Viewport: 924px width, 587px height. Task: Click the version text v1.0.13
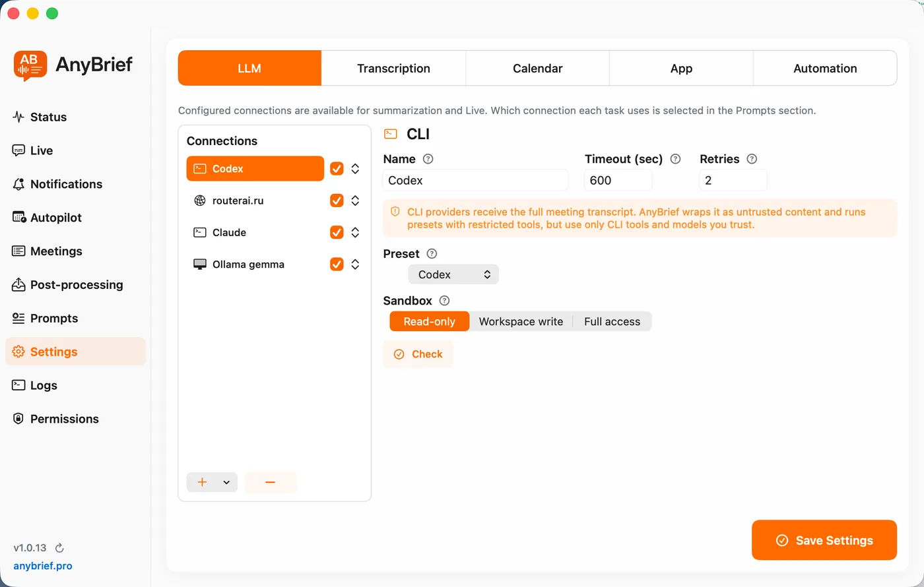tap(30, 548)
